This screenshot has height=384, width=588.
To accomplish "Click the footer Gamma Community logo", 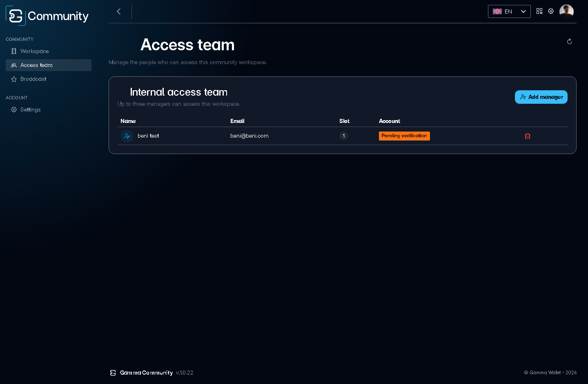I will [x=113, y=373].
